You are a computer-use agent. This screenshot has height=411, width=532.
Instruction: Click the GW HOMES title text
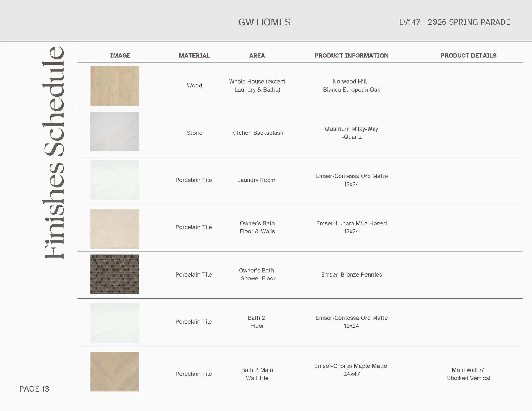tap(264, 22)
